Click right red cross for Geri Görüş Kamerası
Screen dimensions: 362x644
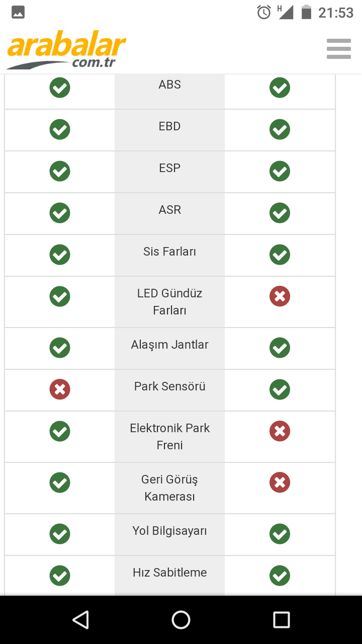pos(280,482)
